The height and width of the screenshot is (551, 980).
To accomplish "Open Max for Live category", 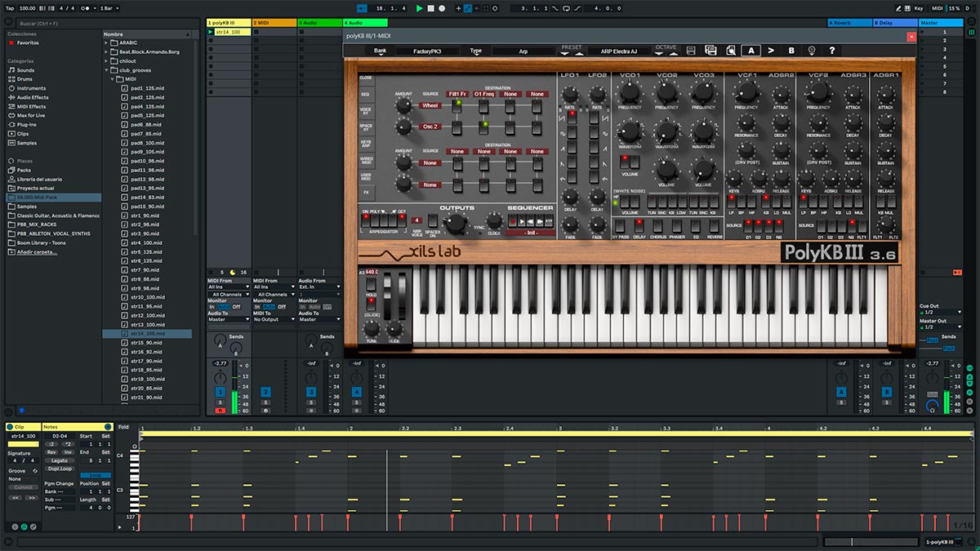I will pos(31,115).
